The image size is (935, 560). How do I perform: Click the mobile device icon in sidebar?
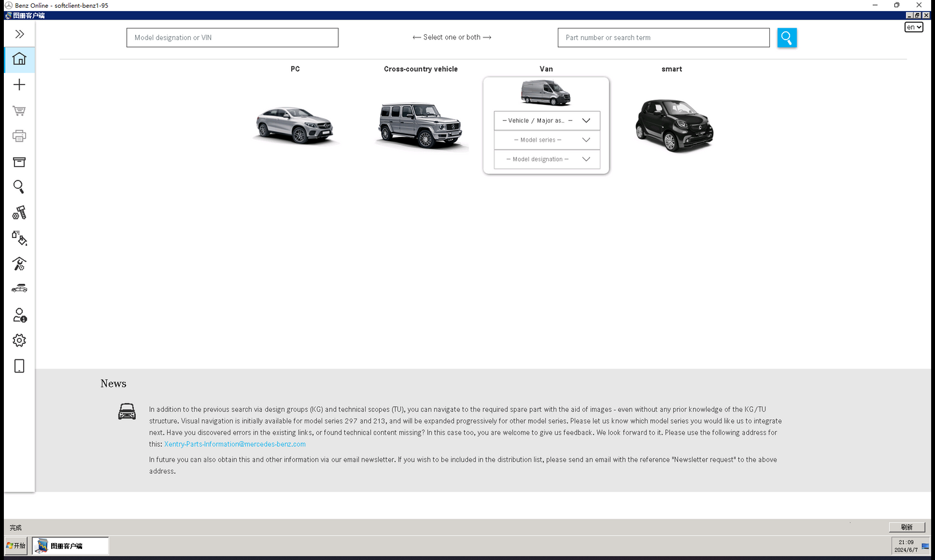(x=19, y=366)
